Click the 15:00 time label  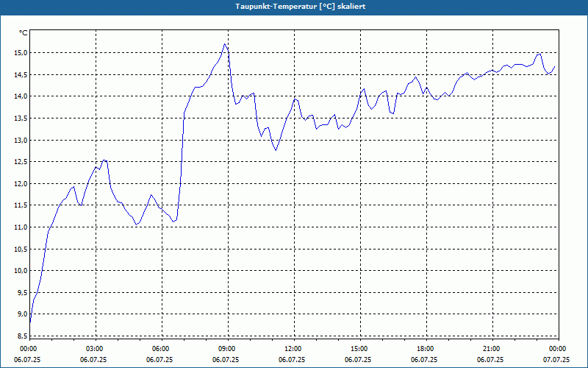point(360,349)
